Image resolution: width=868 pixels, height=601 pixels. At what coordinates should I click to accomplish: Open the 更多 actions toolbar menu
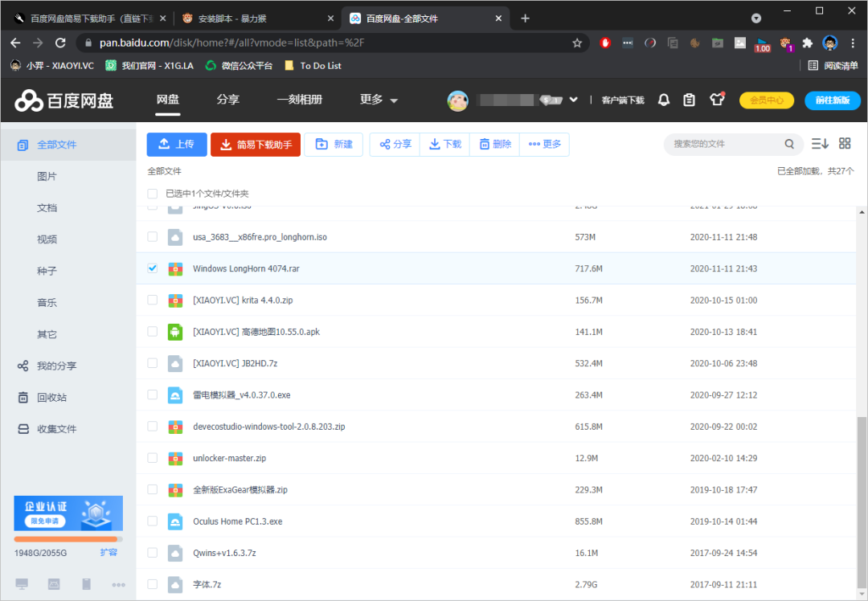[x=544, y=145]
